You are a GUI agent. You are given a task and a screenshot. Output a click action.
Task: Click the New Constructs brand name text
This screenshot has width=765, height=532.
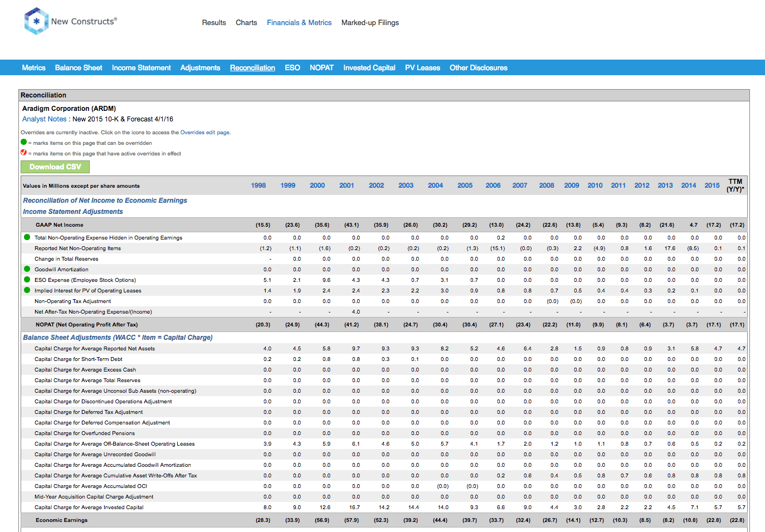click(84, 21)
